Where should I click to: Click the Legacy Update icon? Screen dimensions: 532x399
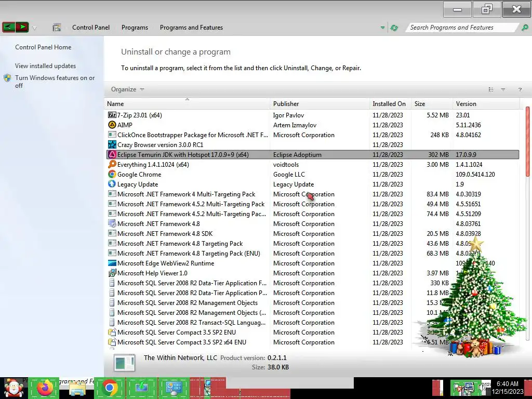112,184
